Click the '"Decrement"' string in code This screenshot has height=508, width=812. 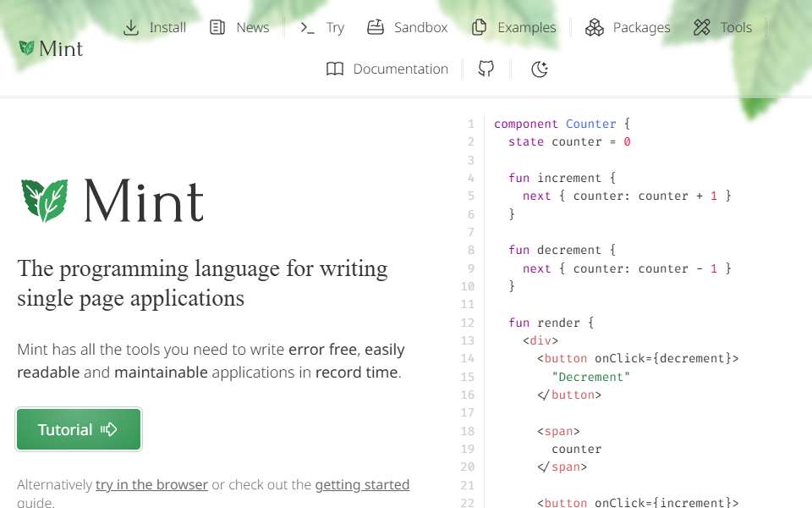(591, 377)
